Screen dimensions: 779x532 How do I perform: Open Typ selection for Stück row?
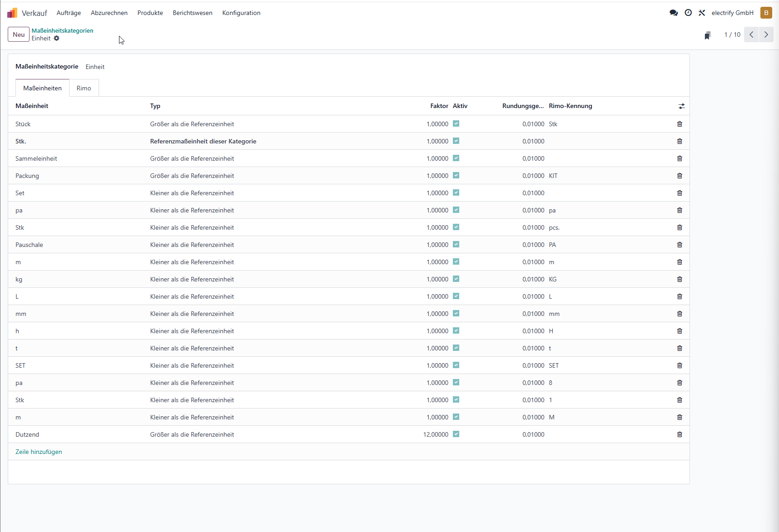192,124
